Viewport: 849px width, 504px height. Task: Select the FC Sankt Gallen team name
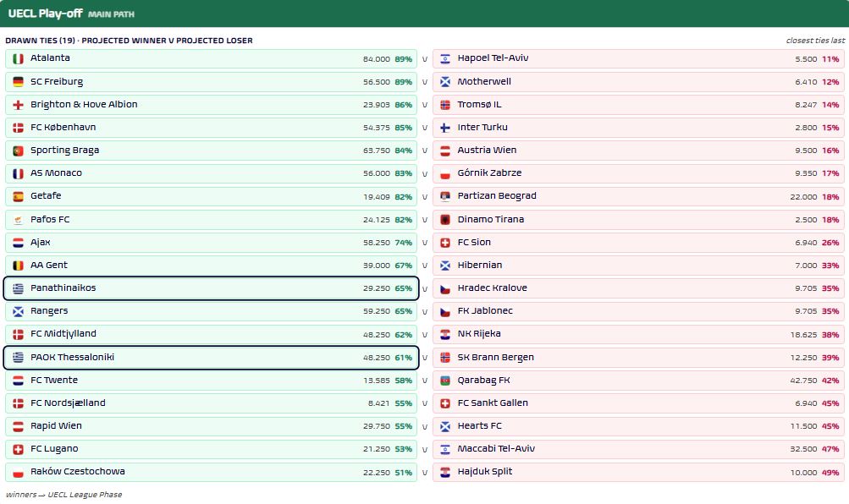[x=493, y=403]
